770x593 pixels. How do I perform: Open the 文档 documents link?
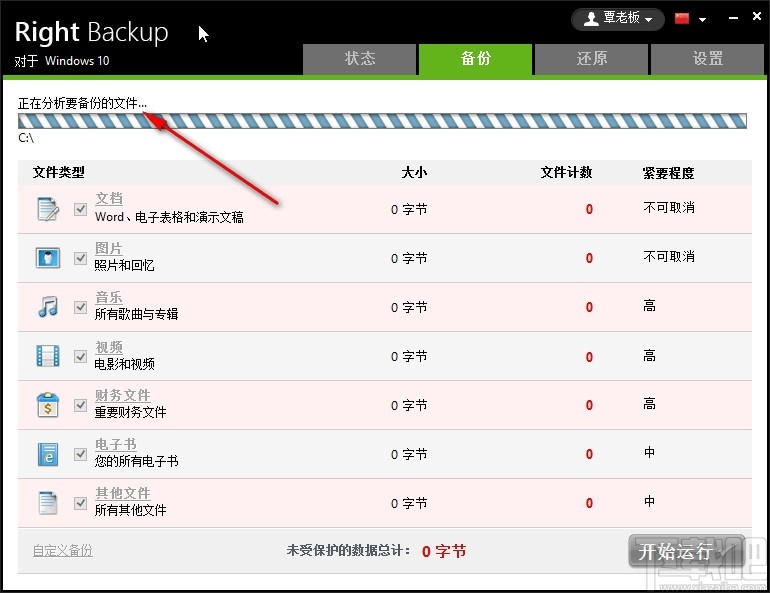[109, 198]
